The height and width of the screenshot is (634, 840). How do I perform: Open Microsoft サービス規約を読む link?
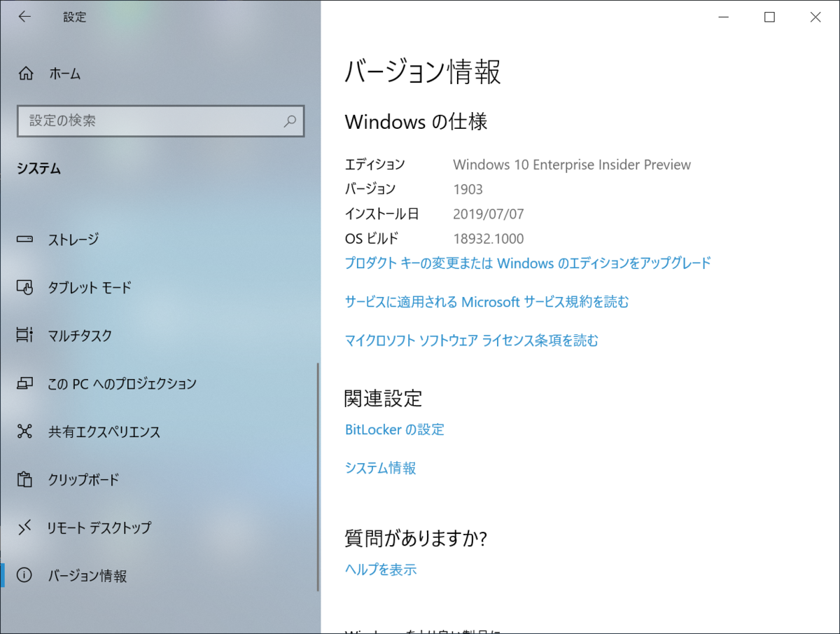coord(487,302)
